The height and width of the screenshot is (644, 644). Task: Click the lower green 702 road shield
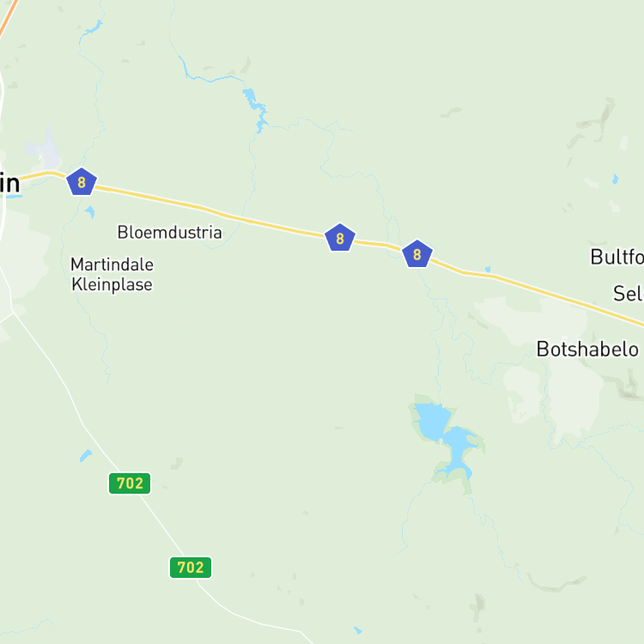191,568
